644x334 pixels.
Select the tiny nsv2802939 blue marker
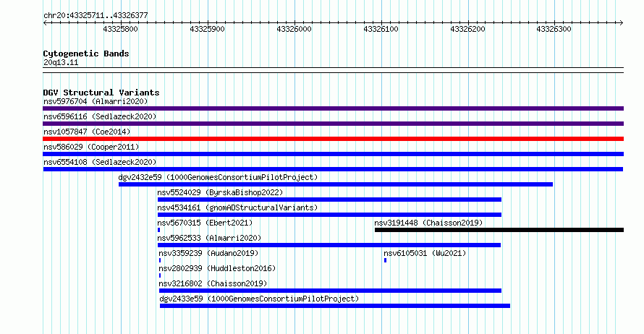[x=160, y=275]
